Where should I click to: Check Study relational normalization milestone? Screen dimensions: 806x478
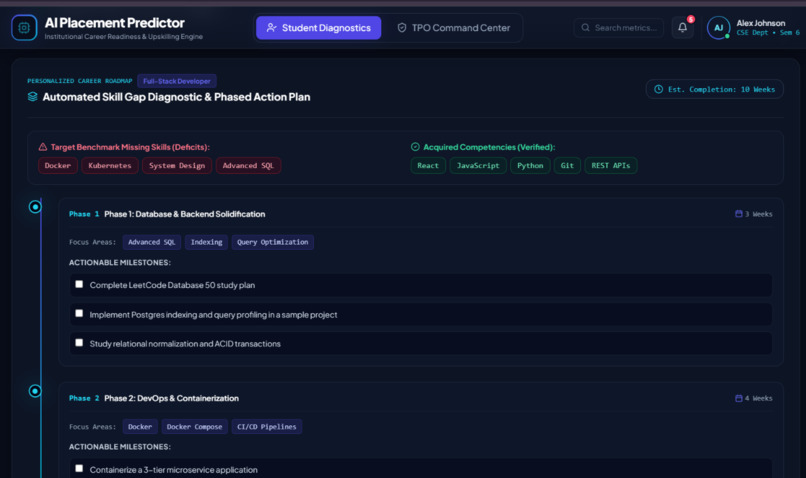tap(79, 343)
